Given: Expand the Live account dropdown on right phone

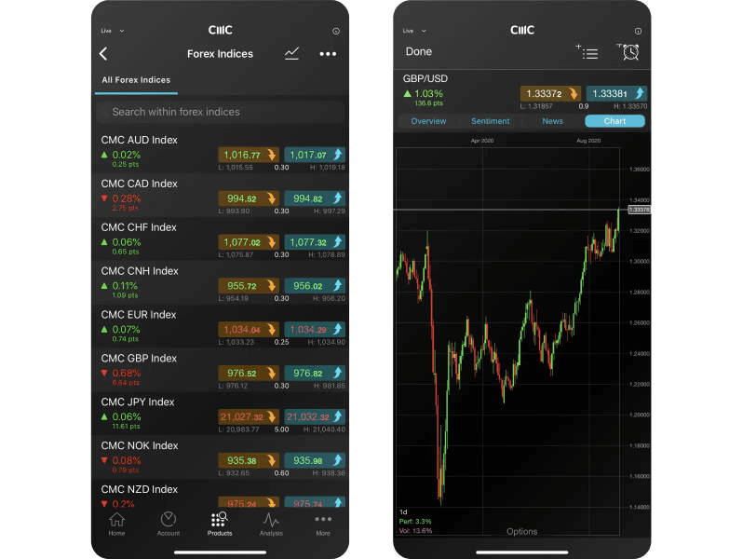Looking at the screenshot, I should (414, 31).
